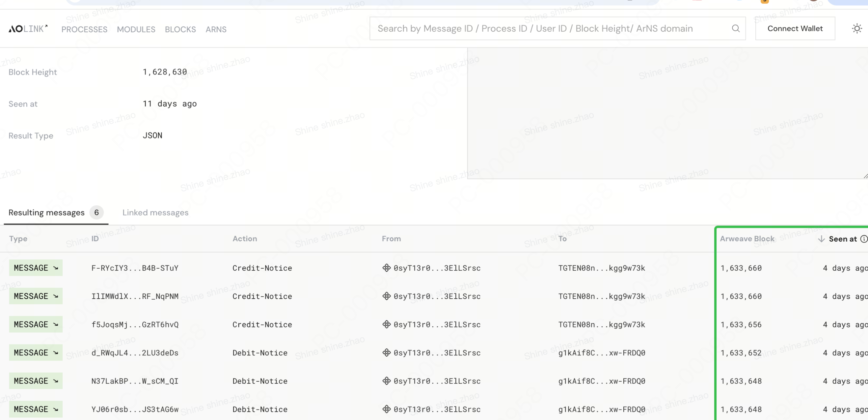The height and width of the screenshot is (420, 868).
Task: Click process icon in YJ06r0sb row
Action: (x=386, y=409)
